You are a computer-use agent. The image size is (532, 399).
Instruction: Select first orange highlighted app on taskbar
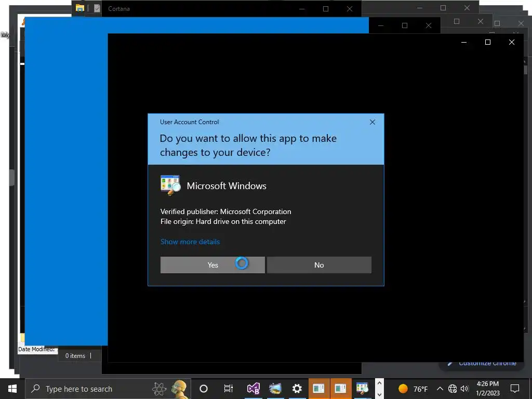pyautogui.click(x=319, y=389)
